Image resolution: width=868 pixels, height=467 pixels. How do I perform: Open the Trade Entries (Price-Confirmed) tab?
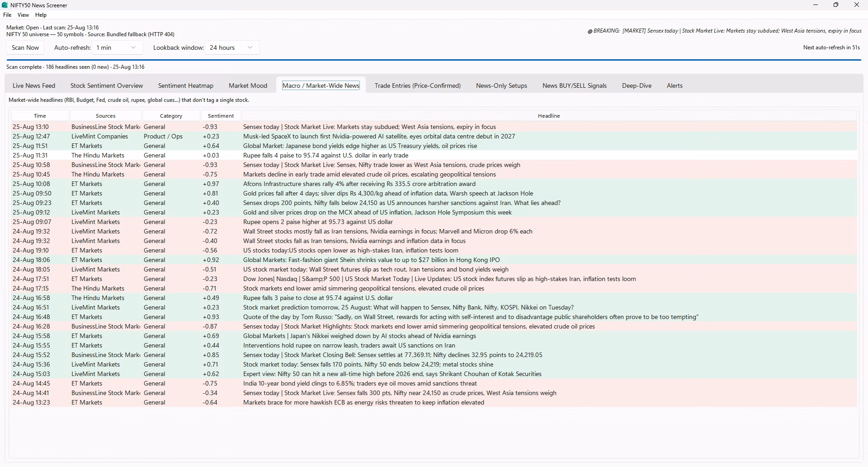coord(418,86)
